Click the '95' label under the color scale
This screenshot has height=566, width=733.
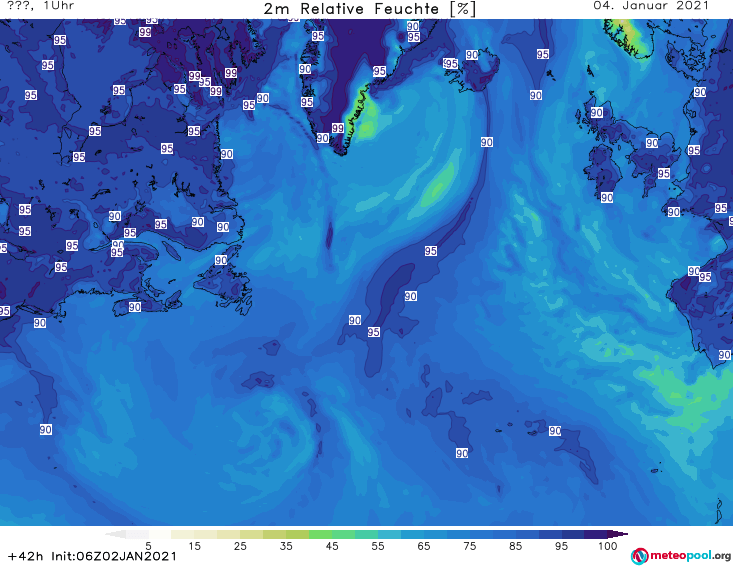[x=561, y=546]
